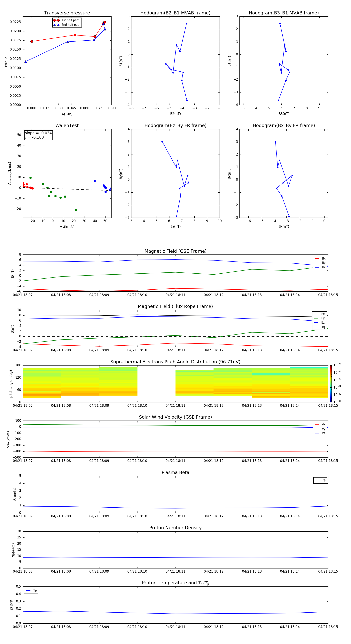The image size is (351, 644).
Task: Select 'Bx' in the GSE magnetic field legend
Action: 320,259
